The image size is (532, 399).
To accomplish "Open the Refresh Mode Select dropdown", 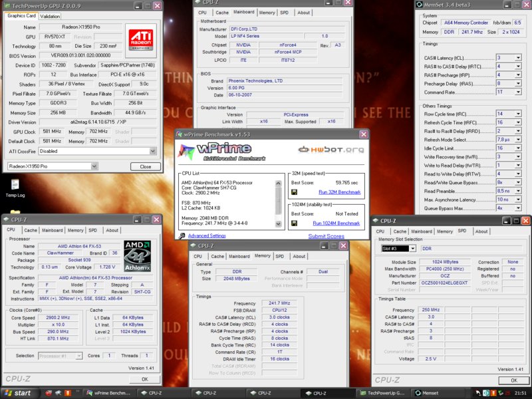I will pyautogui.click(x=518, y=140).
